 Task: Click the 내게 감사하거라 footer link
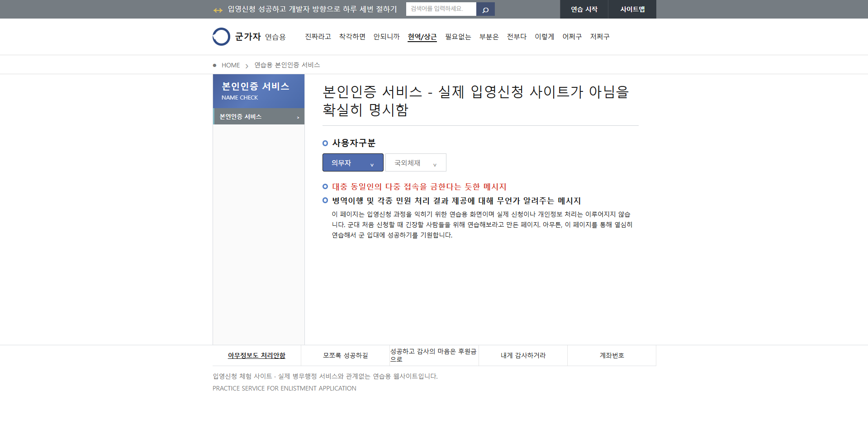coord(523,356)
